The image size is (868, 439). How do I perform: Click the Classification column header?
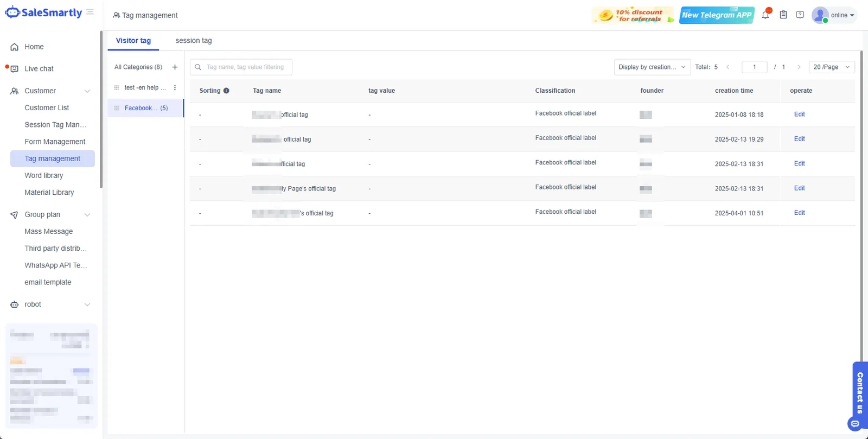[555, 91]
